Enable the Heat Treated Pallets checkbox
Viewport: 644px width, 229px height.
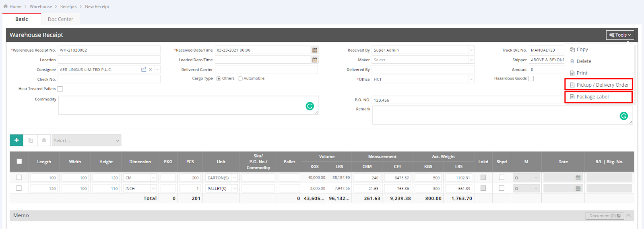[60, 89]
